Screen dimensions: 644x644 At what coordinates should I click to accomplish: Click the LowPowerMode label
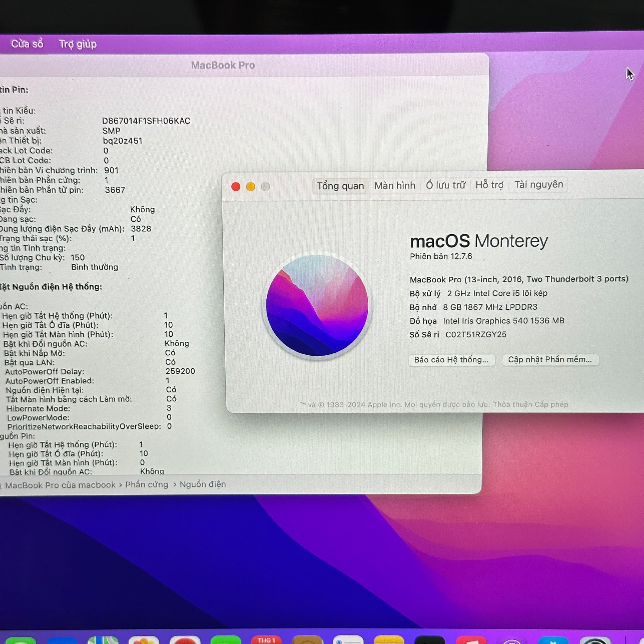click(x=38, y=417)
